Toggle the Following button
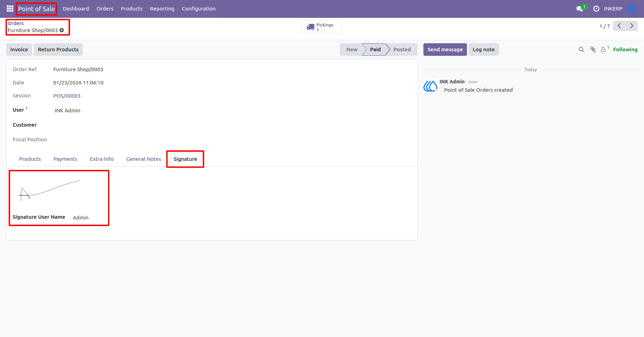This screenshot has height=337, width=644. pyautogui.click(x=625, y=50)
